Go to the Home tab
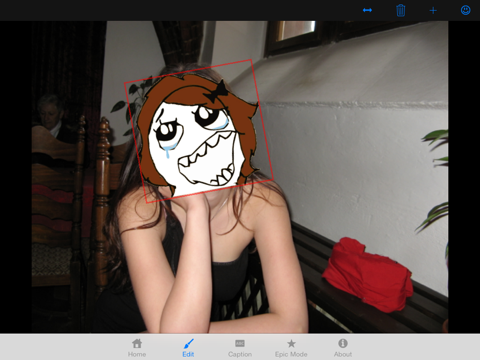Viewport: 480px width, 360px height. tap(137, 348)
